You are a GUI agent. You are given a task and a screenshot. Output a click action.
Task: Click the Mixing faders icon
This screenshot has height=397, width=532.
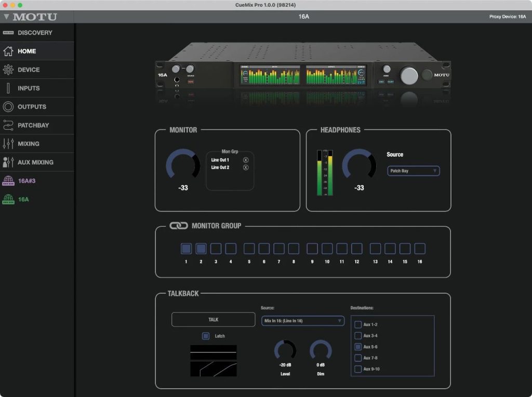point(8,144)
